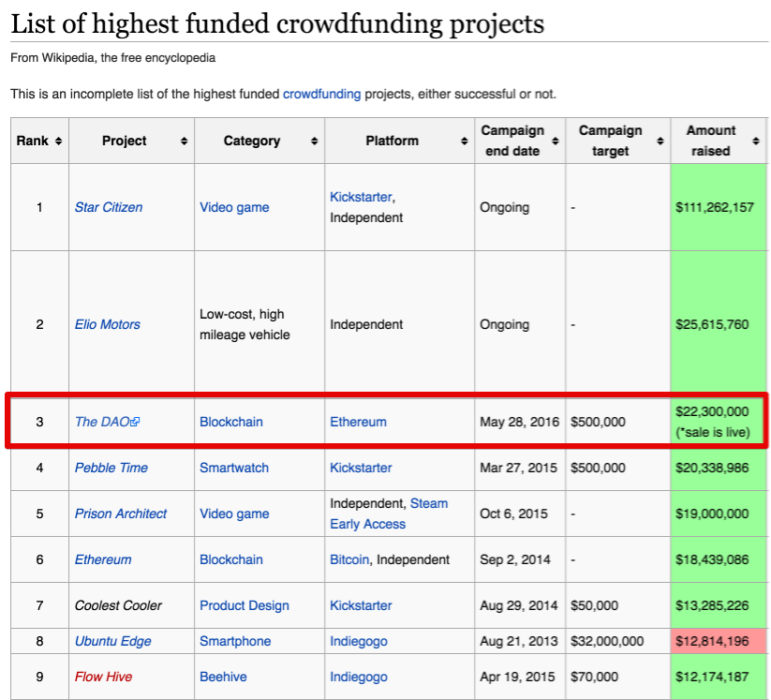Image resolution: width=771 pixels, height=700 pixels.
Task: Sort table by the Category column arrows
Action: click(x=314, y=141)
